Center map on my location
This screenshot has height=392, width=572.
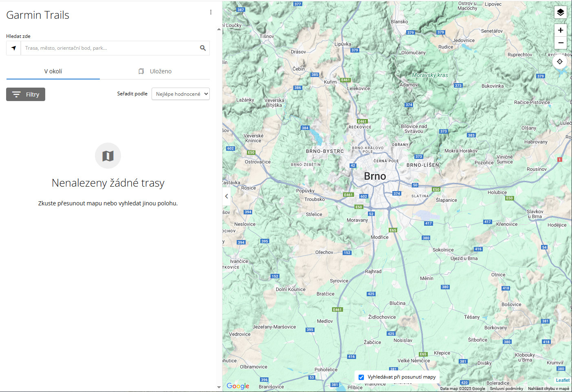560,62
